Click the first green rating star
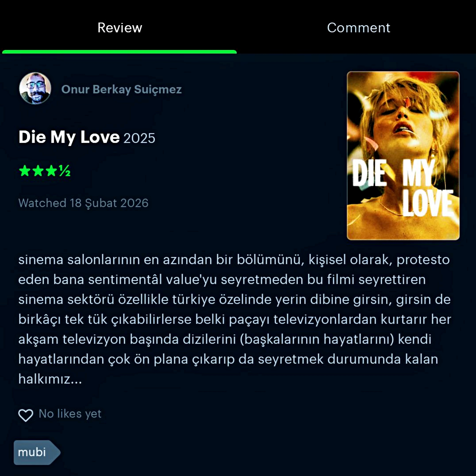This screenshot has width=476, height=476. click(x=25, y=171)
